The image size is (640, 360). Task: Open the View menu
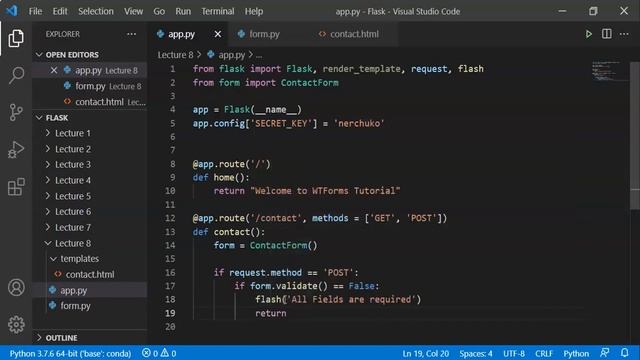click(133, 11)
